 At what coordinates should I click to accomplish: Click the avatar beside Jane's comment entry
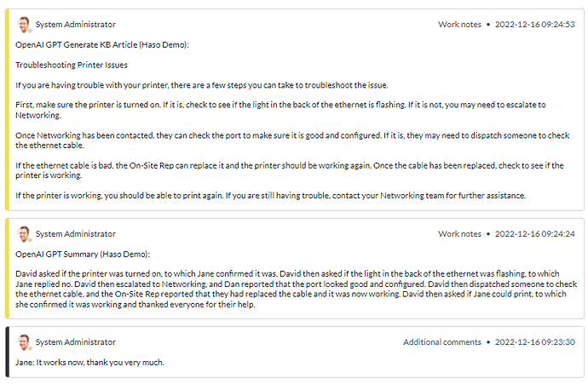click(x=24, y=342)
